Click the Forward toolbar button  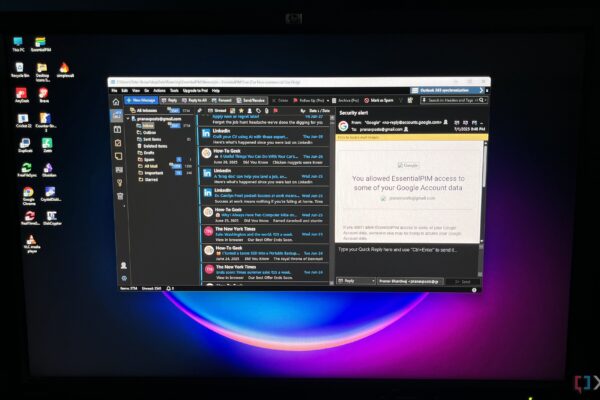click(x=222, y=100)
